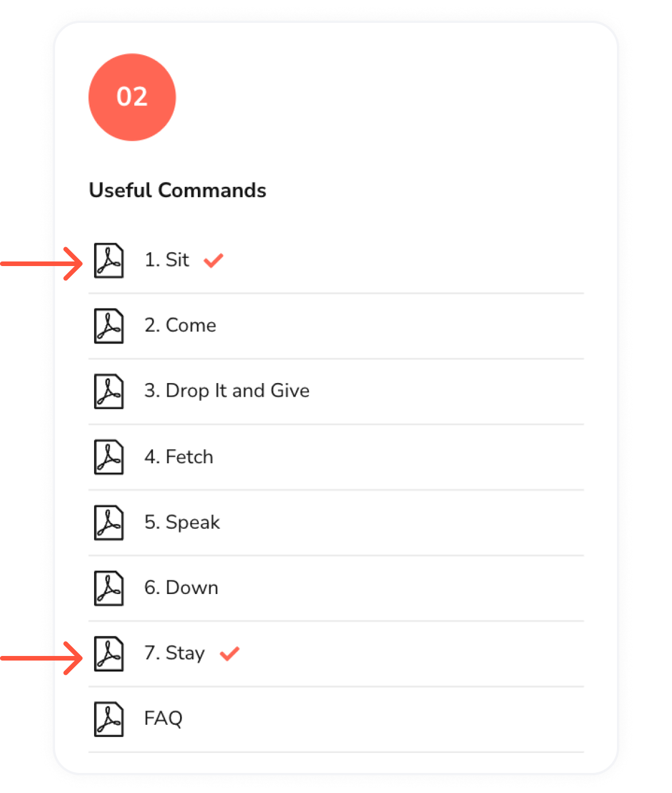The height and width of the screenshot is (793, 672).
Task: Click the red checkmark next to Sit
Action: 213,261
